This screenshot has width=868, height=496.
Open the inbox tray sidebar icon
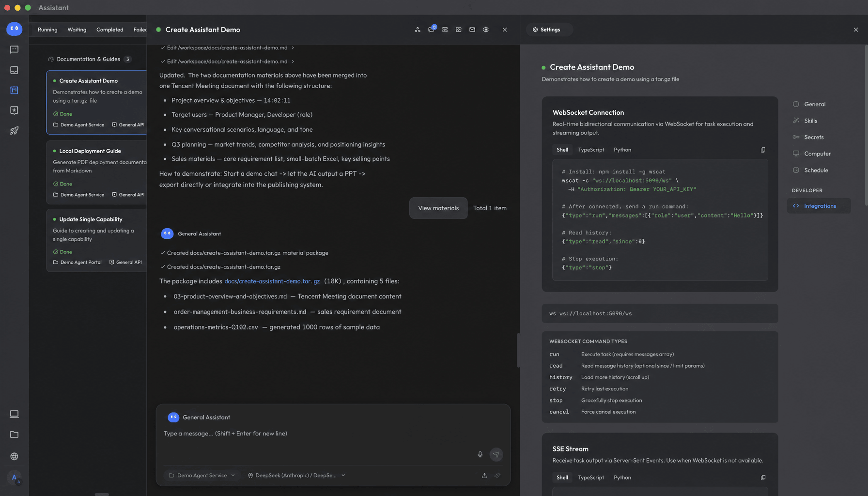click(14, 70)
